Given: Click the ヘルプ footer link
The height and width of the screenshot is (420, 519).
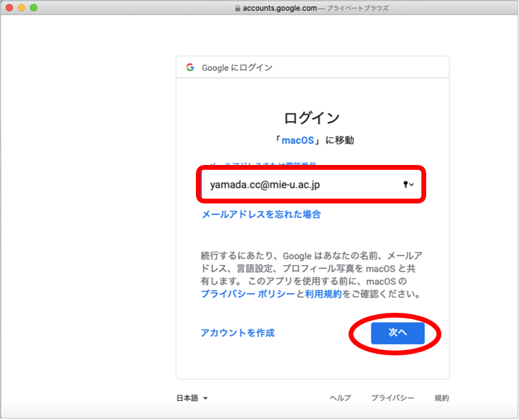Looking at the screenshot, I should pyautogui.click(x=340, y=398).
